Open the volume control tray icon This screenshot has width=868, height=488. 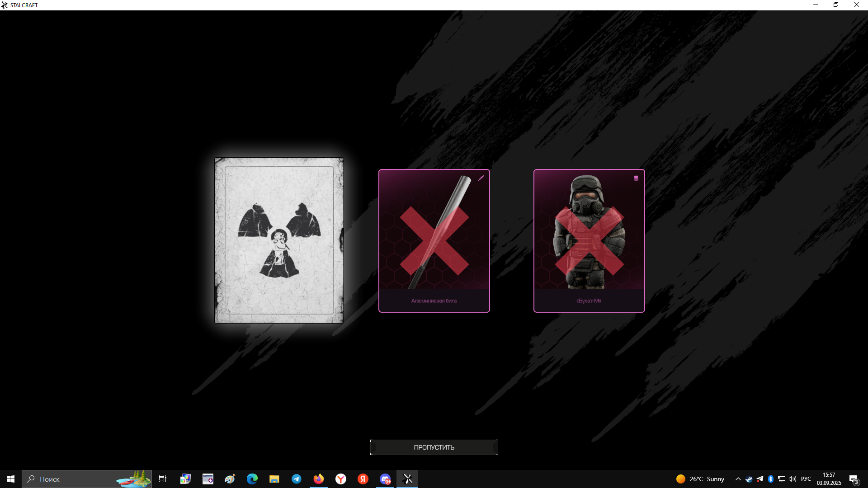793,479
